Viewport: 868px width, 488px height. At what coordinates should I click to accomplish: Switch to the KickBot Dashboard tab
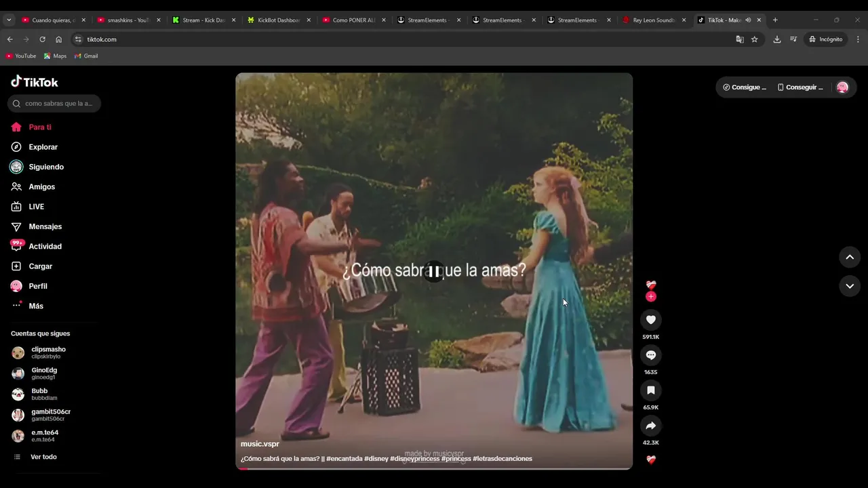click(279, 20)
